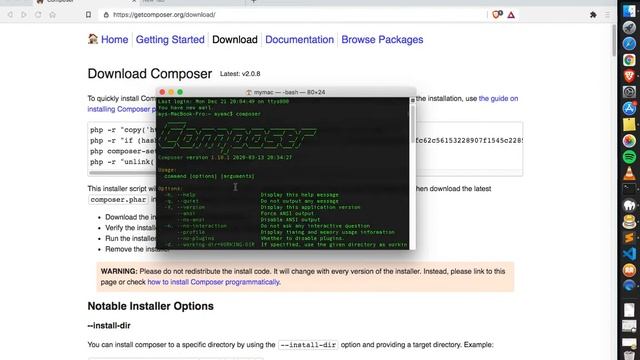This screenshot has height=360, width=640.
Task: Launch Sublime Text from the dock
Action: (x=629, y=238)
